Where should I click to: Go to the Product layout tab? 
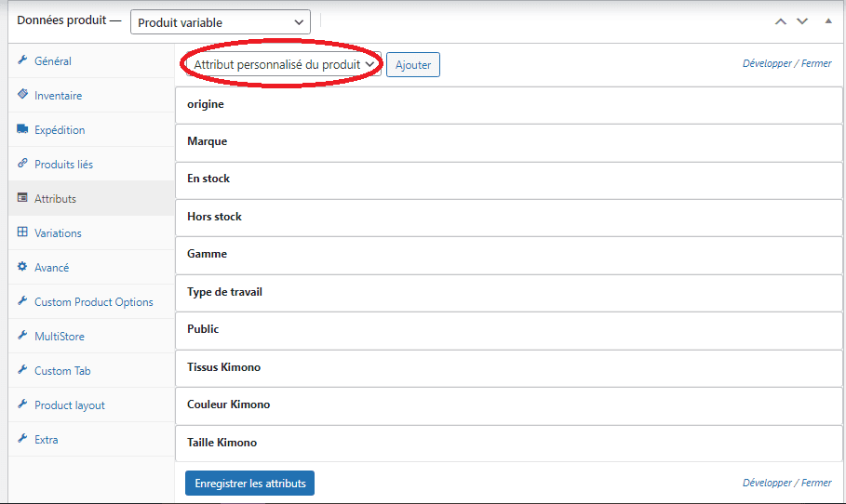coord(91,405)
